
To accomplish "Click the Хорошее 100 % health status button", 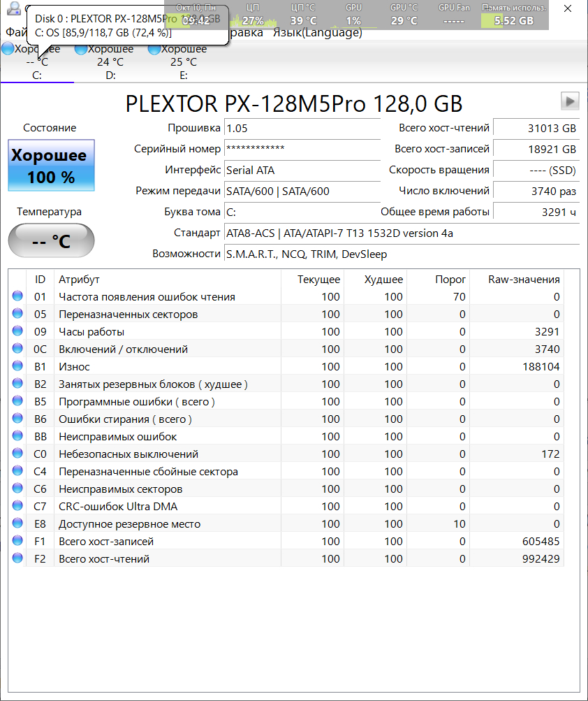I will point(52,166).
